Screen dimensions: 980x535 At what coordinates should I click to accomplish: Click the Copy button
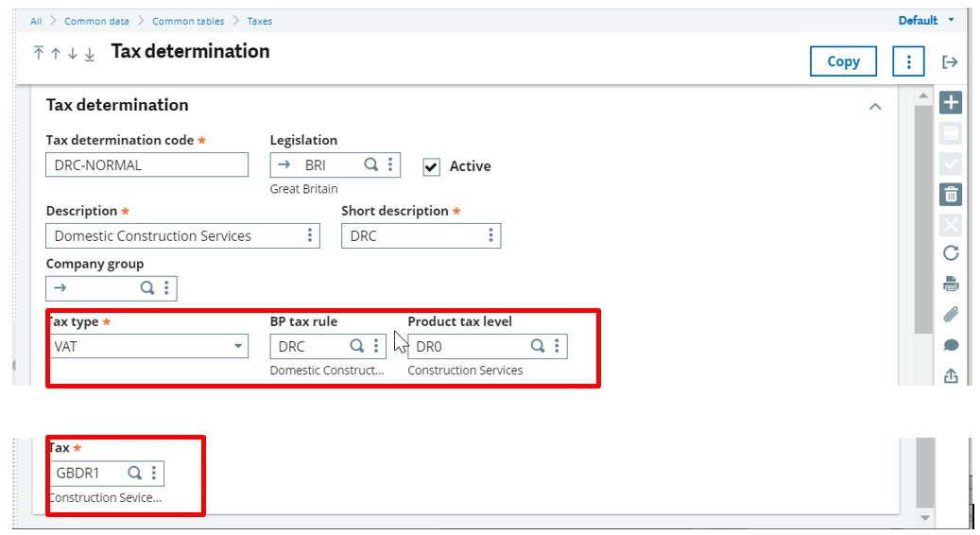[x=843, y=61]
